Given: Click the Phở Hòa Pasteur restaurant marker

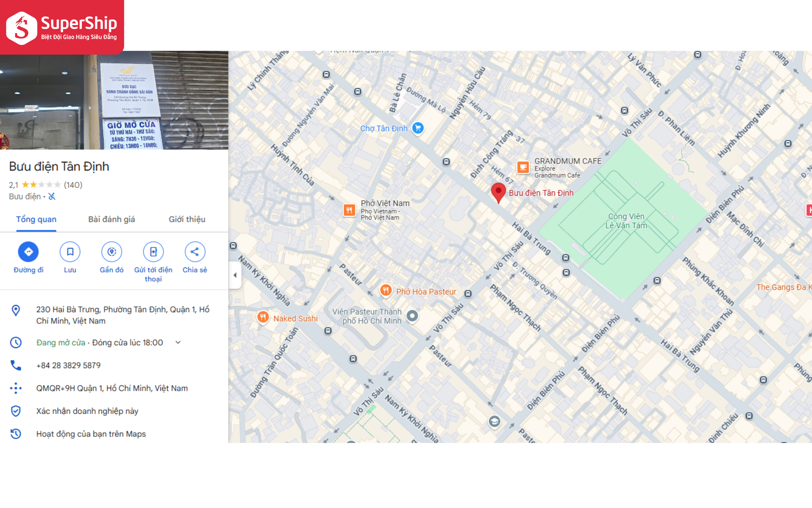Looking at the screenshot, I should (x=386, y=290).
